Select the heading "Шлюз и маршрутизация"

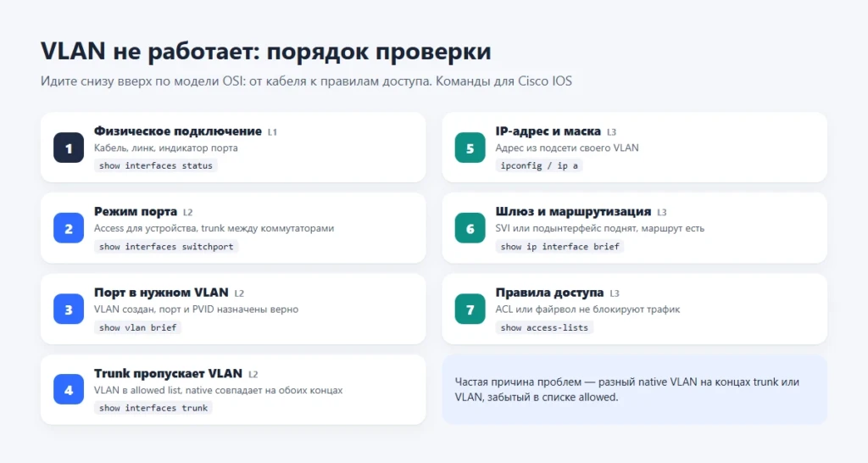(573, 211)
